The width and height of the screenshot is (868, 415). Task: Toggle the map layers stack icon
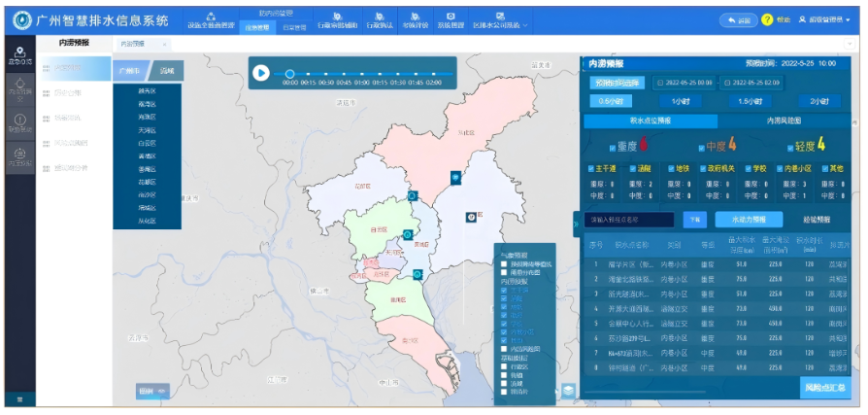coord(567,390)
